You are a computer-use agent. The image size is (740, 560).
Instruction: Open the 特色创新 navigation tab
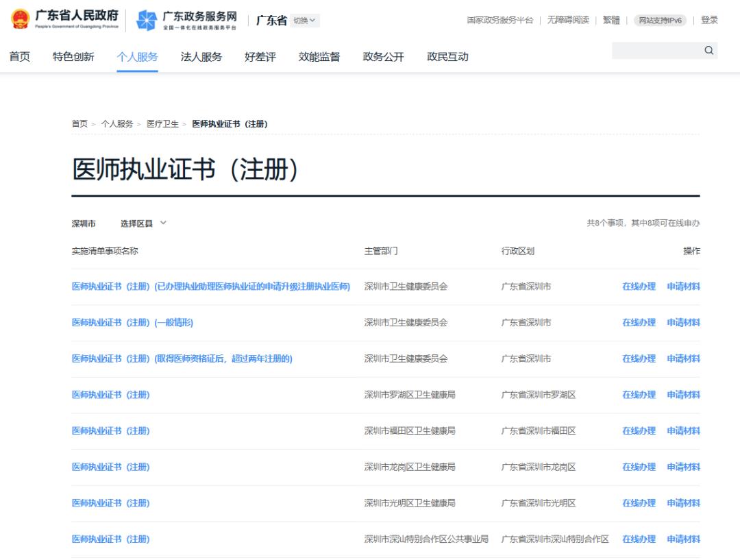point(73,57)
